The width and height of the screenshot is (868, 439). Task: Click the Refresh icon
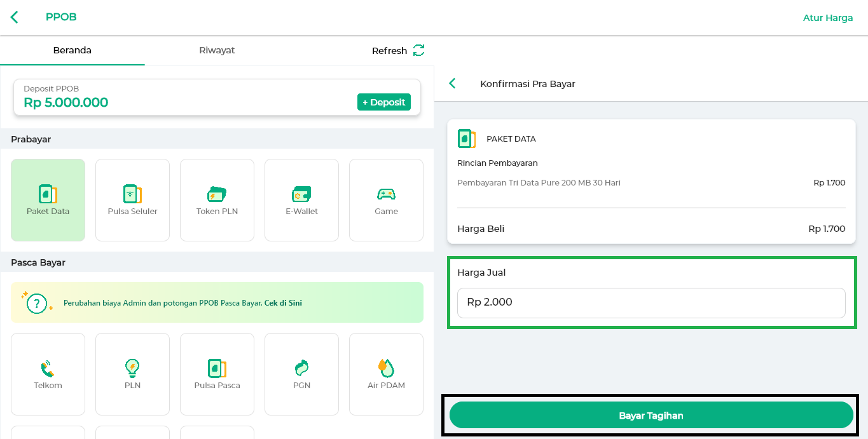(418, 50)
